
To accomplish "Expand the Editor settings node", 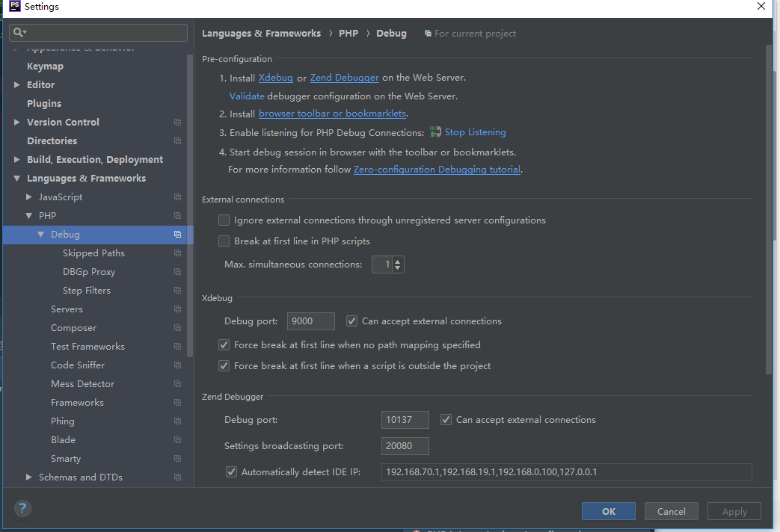I will [x=17, y=85].
